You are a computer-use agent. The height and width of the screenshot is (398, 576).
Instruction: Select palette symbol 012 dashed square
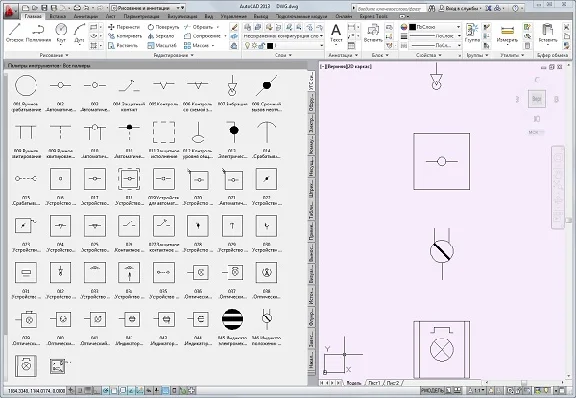(x=164, y=132)
